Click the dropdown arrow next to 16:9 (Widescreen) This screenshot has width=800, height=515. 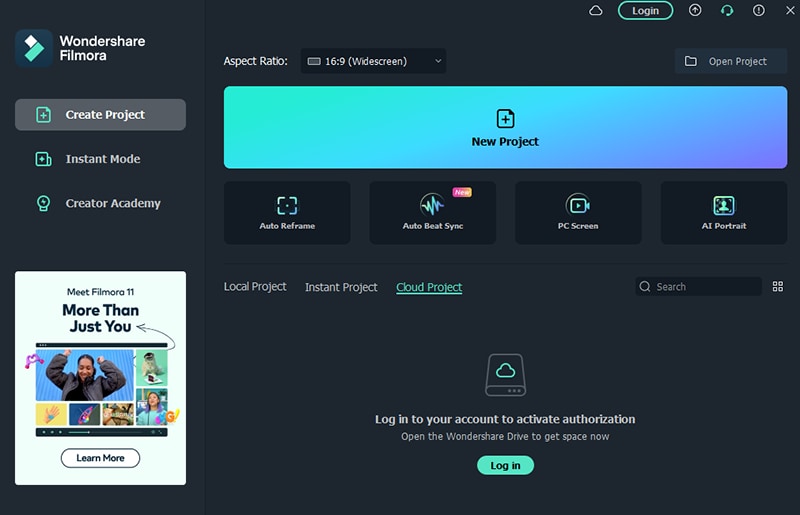(438, 61)
